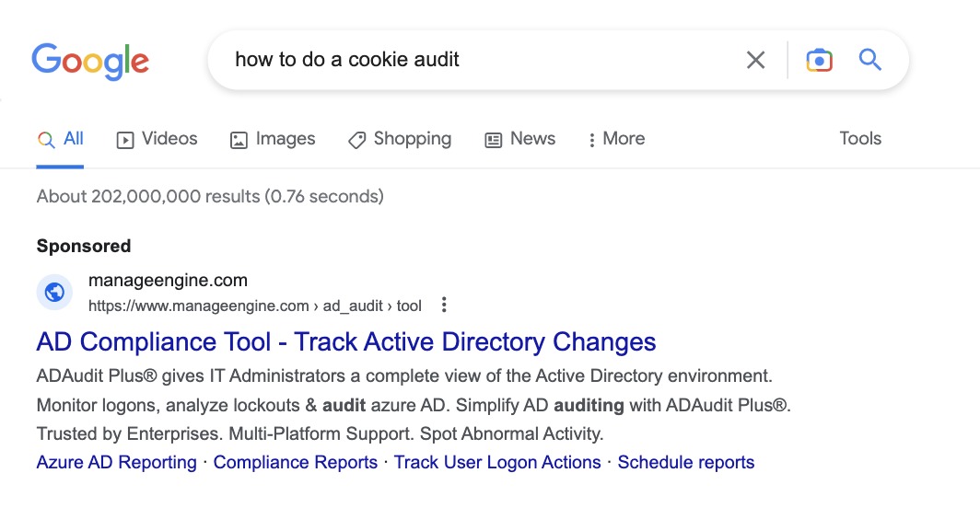Open the Compliance Reports sitelink
Image resolution: width=980 pixels, height=519 pixels.
click(x=296, y=463)
